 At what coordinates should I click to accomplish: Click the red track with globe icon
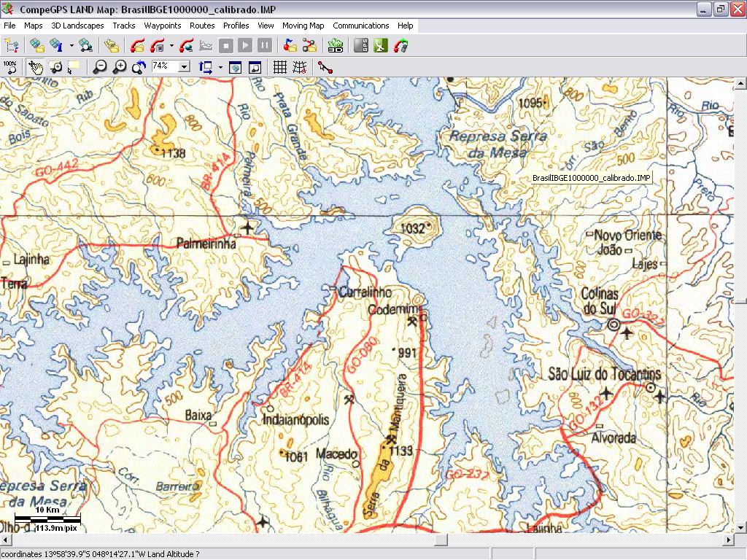(186, 46)
